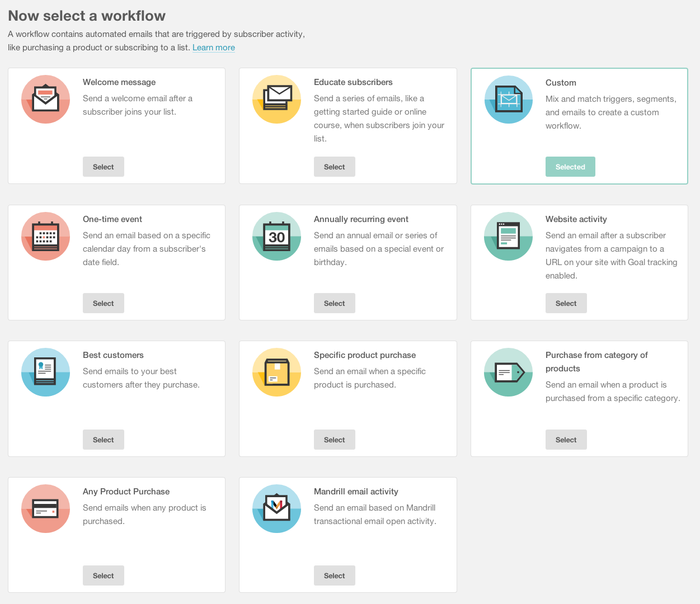
Task: Click the One-time event calendar icon
Action: pos(46,237)
